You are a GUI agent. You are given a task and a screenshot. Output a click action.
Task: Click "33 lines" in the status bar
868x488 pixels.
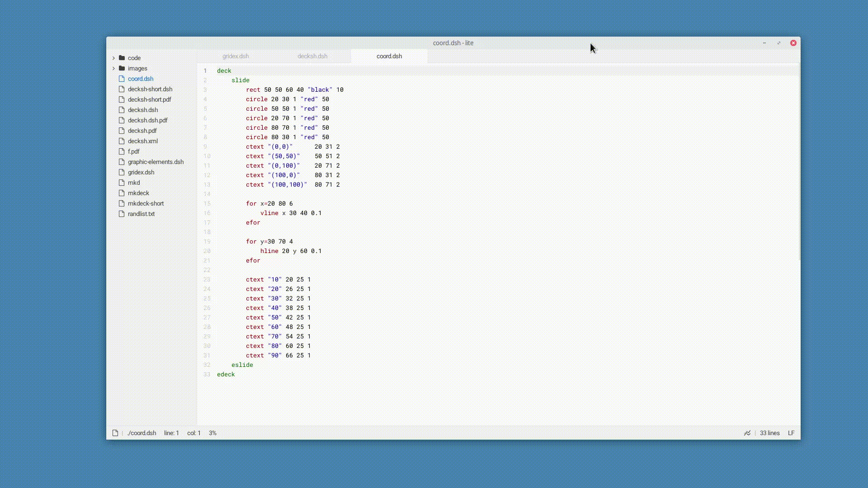(769, 433)
